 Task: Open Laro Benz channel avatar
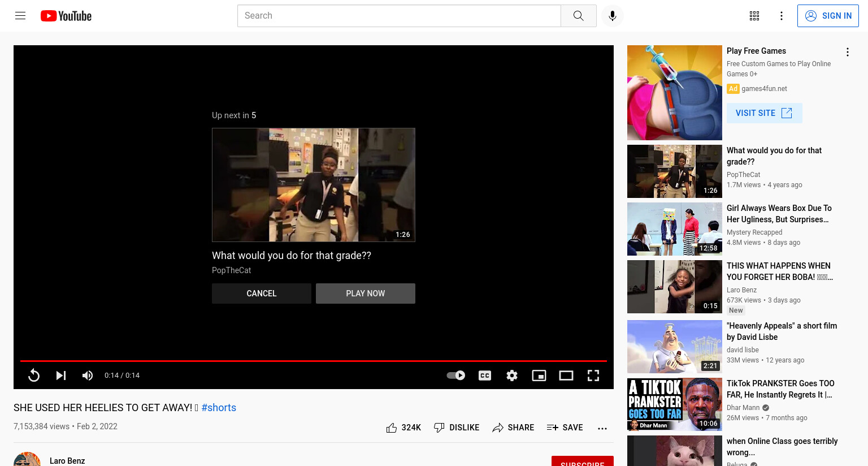pyautogui.click(x=27, y=459)
